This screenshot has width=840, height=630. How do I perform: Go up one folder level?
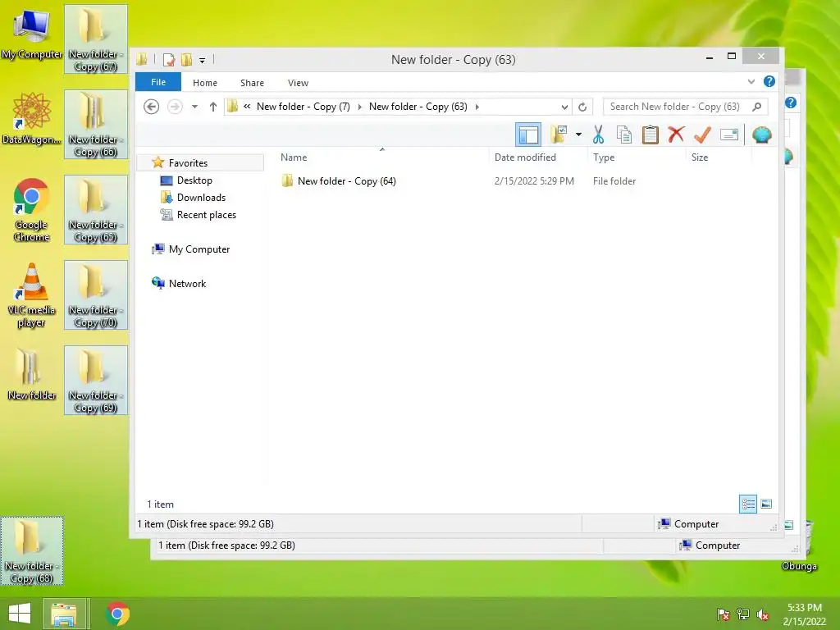(213, 107)
